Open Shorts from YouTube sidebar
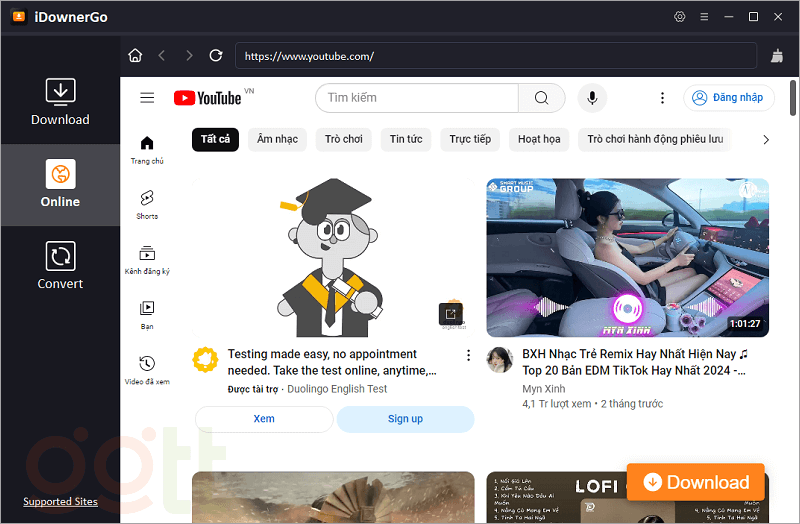 tap(147, 203)
